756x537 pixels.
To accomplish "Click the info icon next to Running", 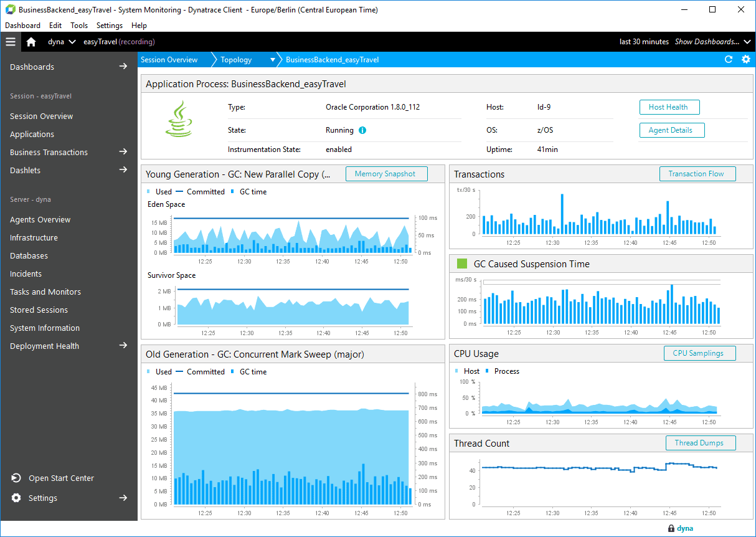I will 362,131.
